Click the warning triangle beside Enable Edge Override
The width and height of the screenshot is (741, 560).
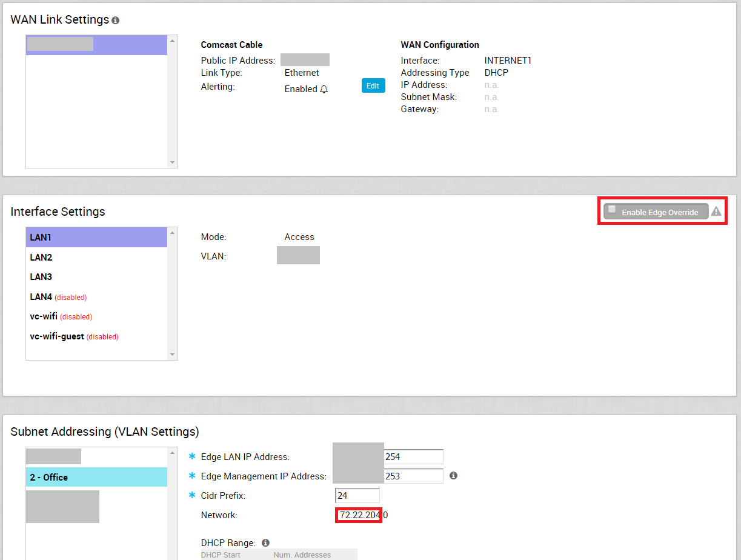tap(716, 212)
